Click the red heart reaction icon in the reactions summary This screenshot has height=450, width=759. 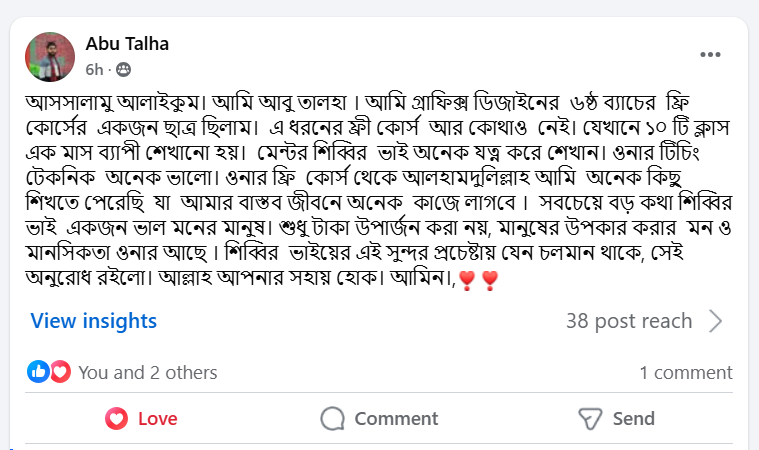tap(60, 372)
